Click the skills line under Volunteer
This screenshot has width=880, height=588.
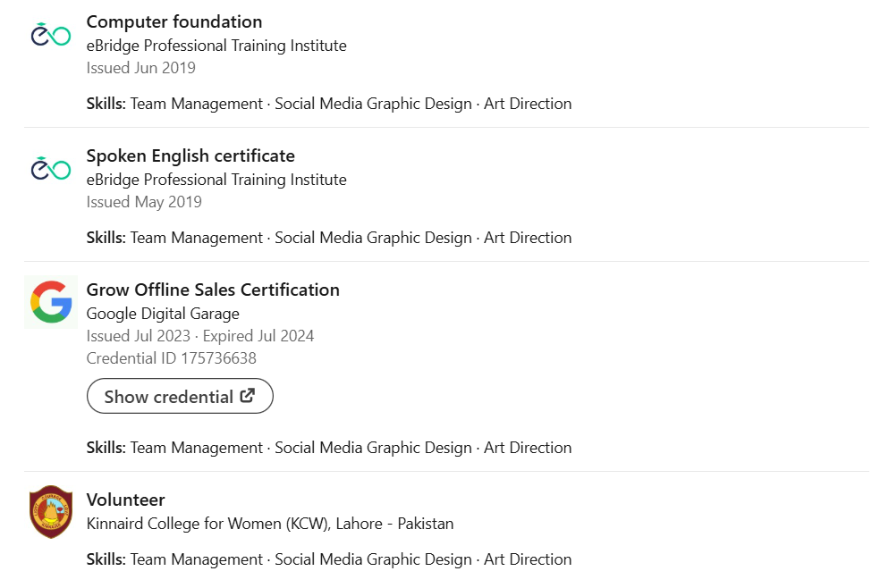(x=329, y=559)
